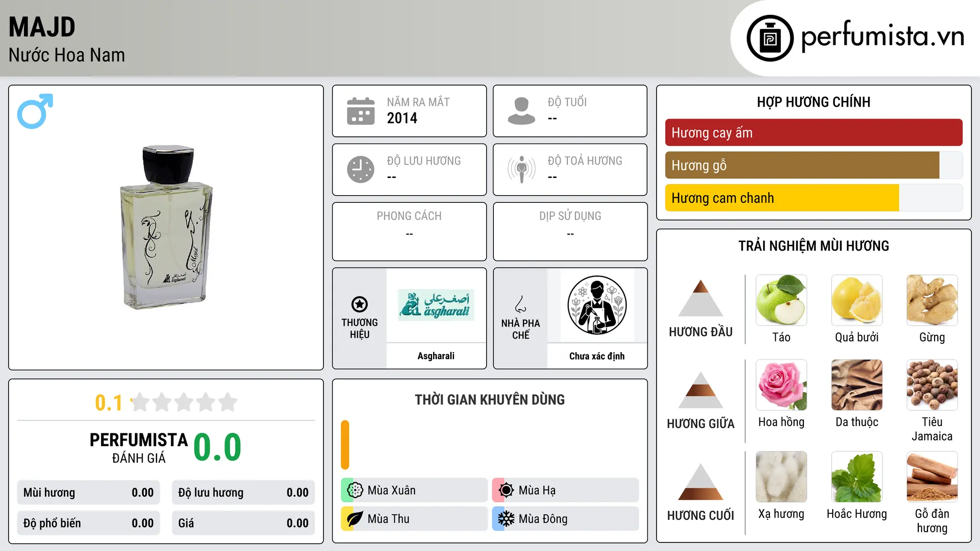Click the five-star rating icons

(184, 402)
